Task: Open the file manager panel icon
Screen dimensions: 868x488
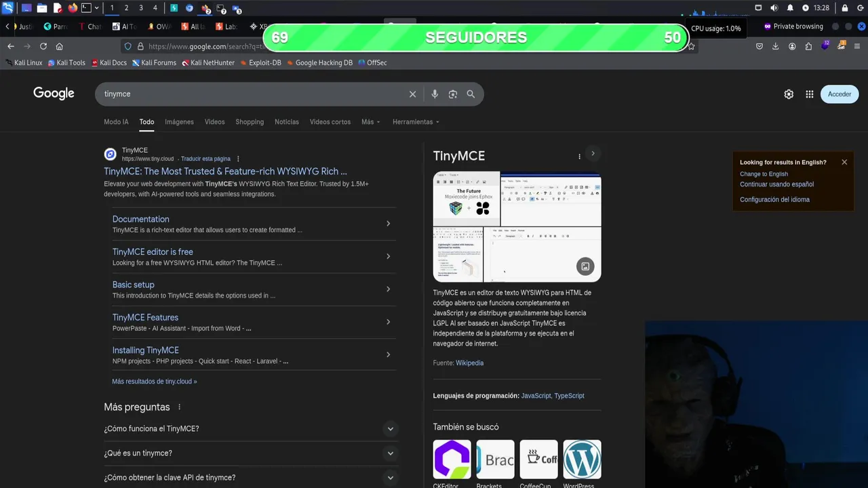Action: pos(41,8)
